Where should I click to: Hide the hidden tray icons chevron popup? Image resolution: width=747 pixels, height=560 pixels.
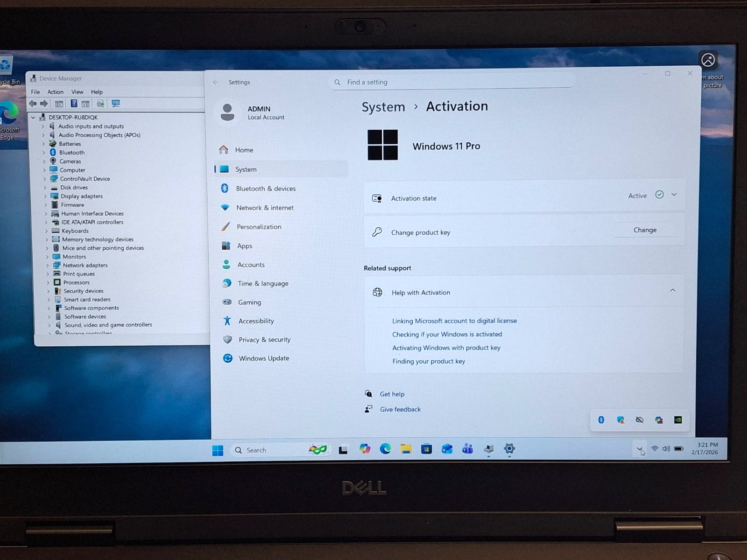coord(640,449)
